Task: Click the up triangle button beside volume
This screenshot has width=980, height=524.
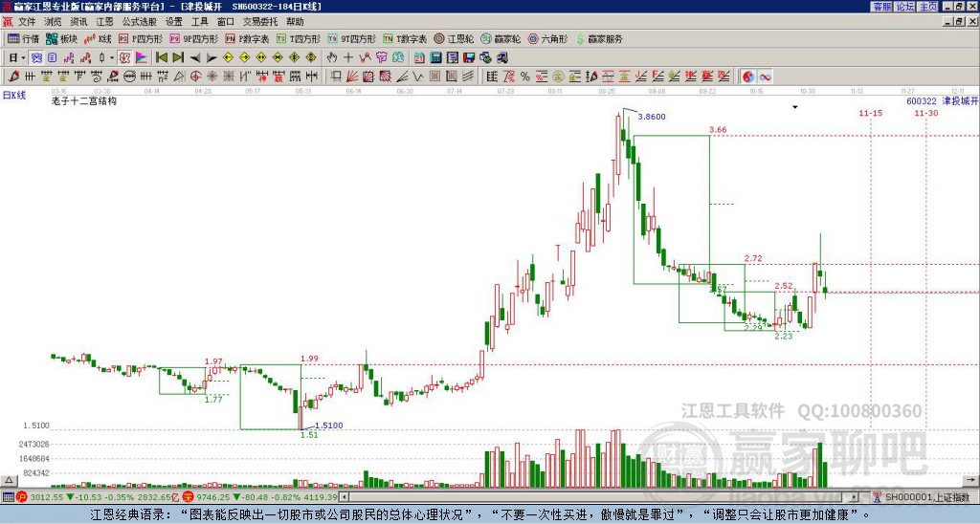Action: [9, 480]
